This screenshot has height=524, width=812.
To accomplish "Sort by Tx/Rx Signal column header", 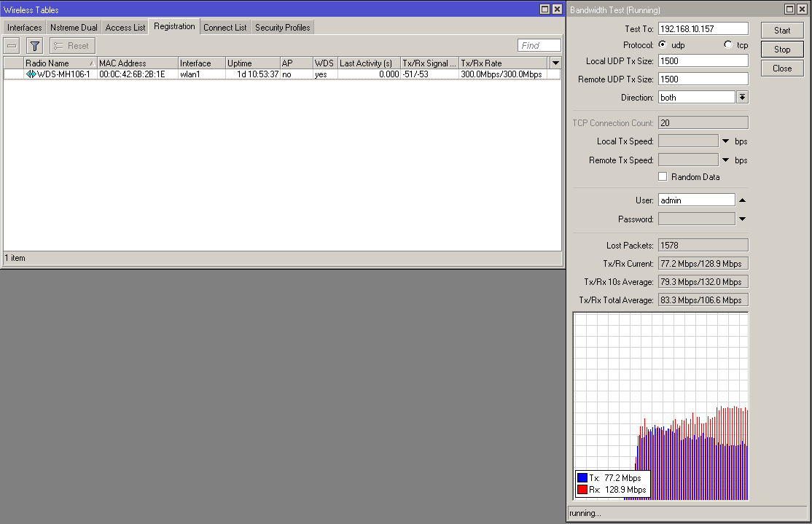I will click(x=430, y=63).
